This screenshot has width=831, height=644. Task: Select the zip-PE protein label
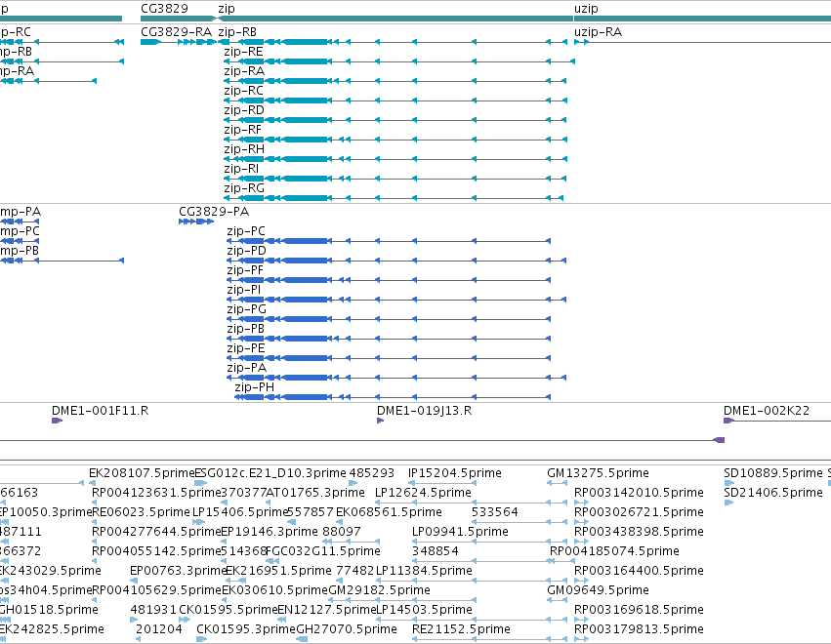246,349
